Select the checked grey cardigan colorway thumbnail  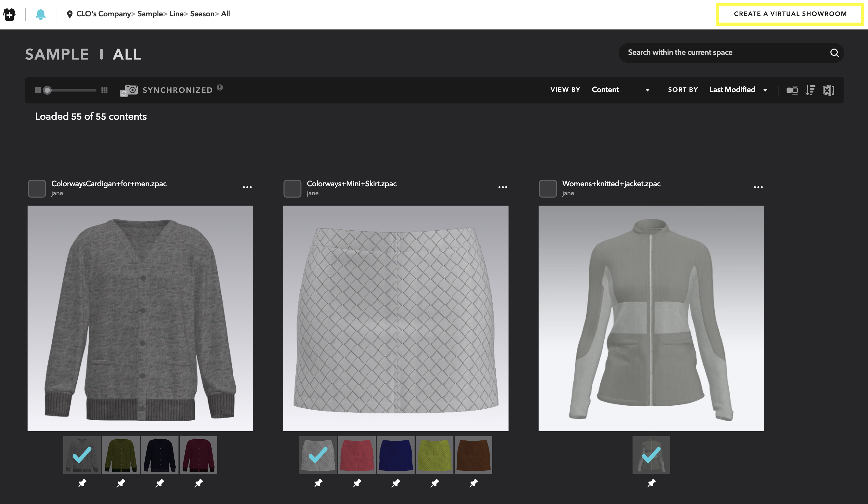click(82, 455)
